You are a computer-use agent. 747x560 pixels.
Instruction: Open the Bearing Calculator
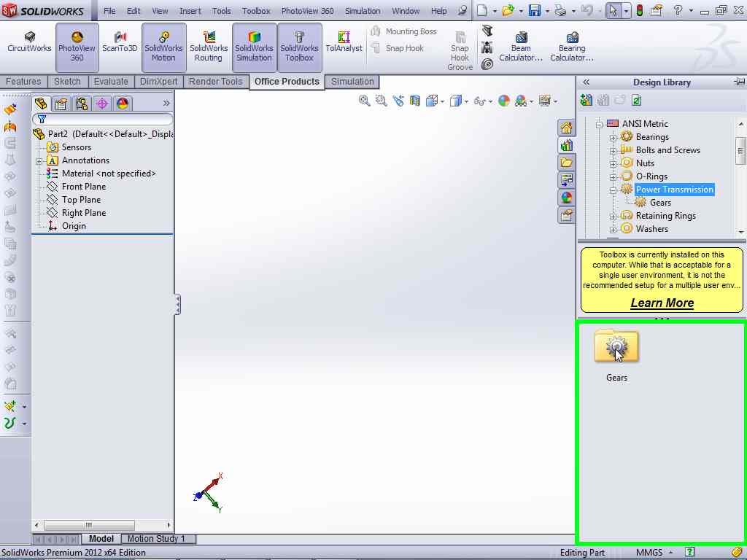coord(571,47)
